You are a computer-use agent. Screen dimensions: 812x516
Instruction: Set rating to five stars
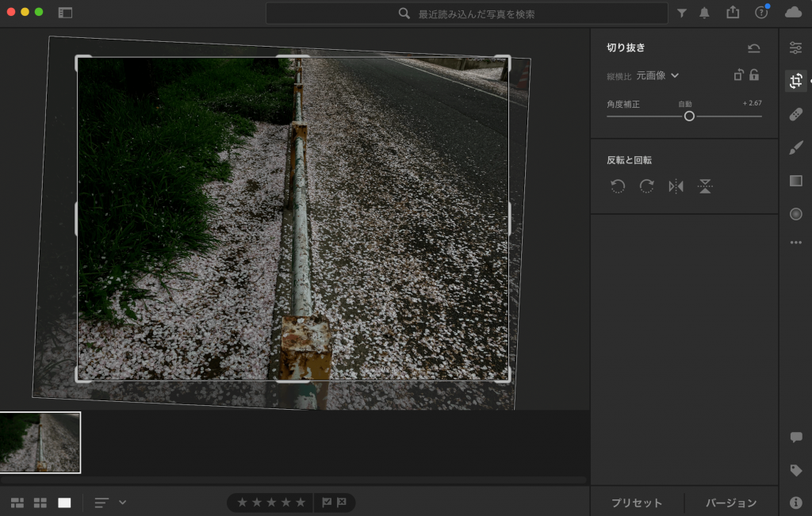click(301, 502)
